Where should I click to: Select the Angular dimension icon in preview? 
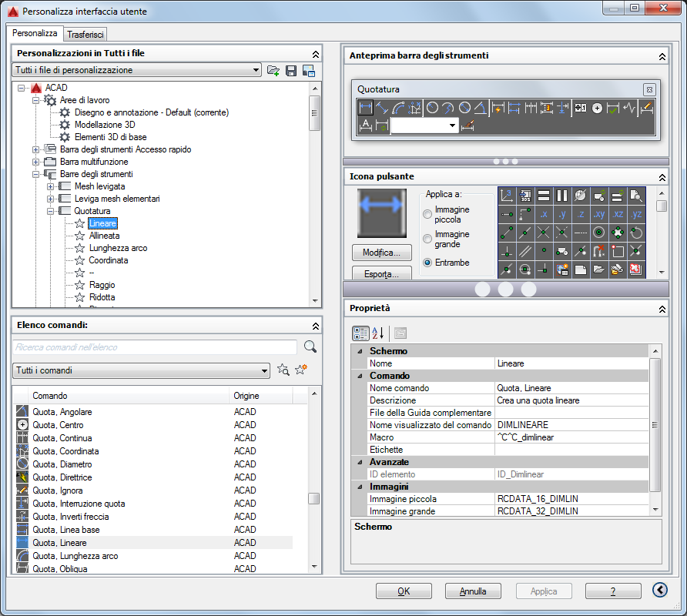(481, 107)
